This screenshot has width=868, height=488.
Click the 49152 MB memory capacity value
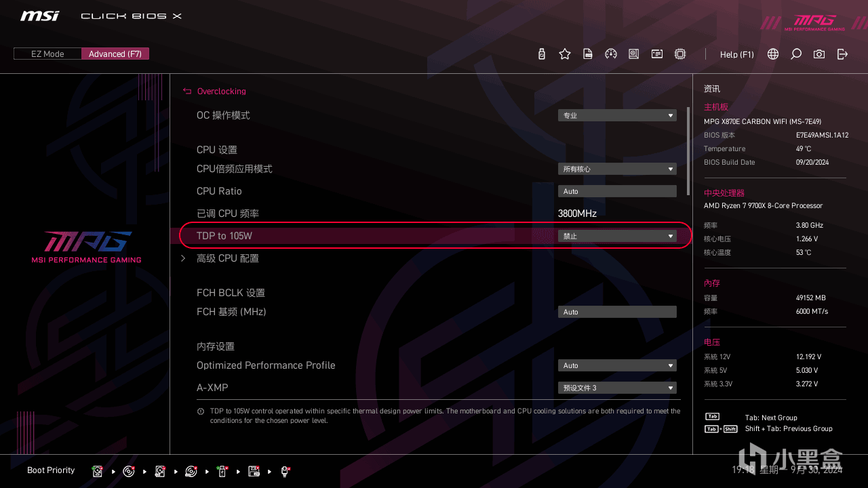[x=811, y=298]
